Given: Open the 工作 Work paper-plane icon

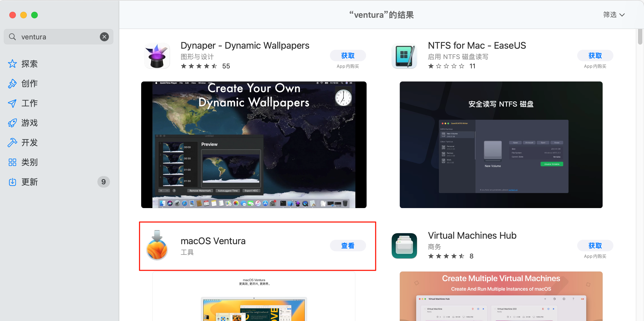Looking at the screenshot, I should 12,103.
